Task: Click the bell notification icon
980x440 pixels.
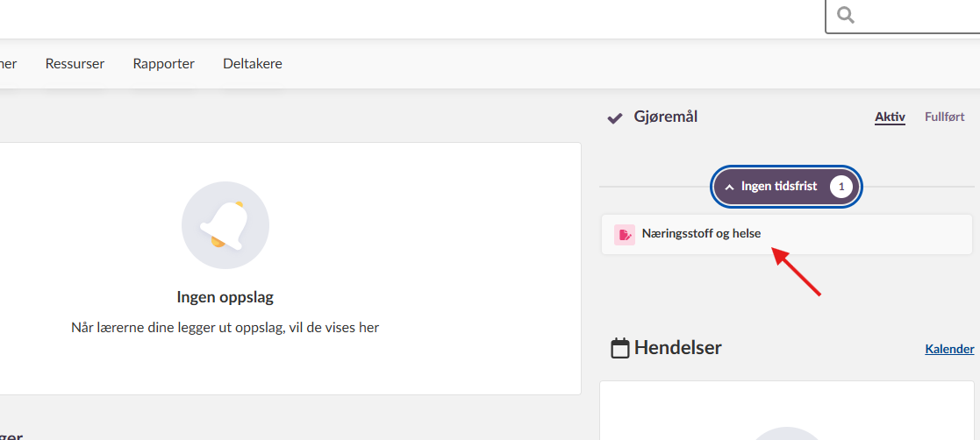Action: 225,226
